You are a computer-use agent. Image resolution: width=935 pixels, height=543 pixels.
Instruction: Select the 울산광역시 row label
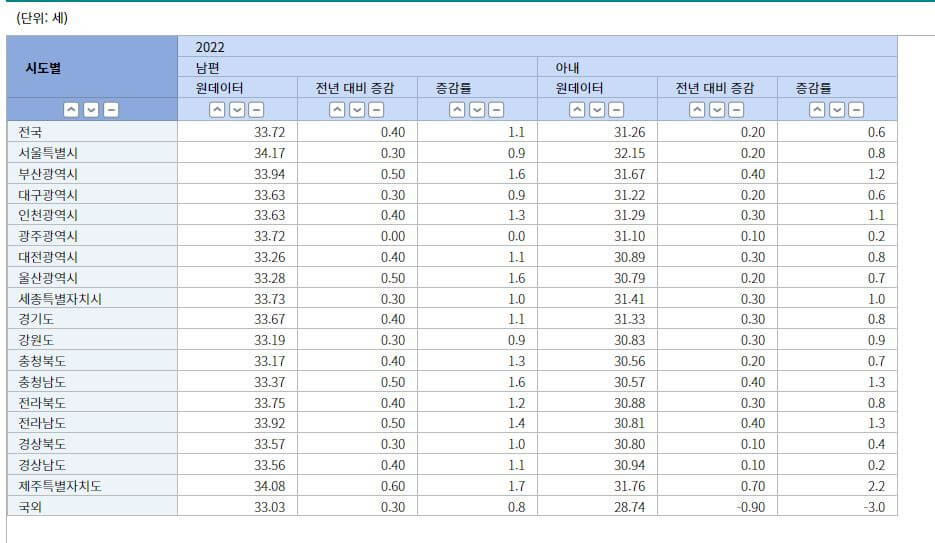(x=48, y=277)
